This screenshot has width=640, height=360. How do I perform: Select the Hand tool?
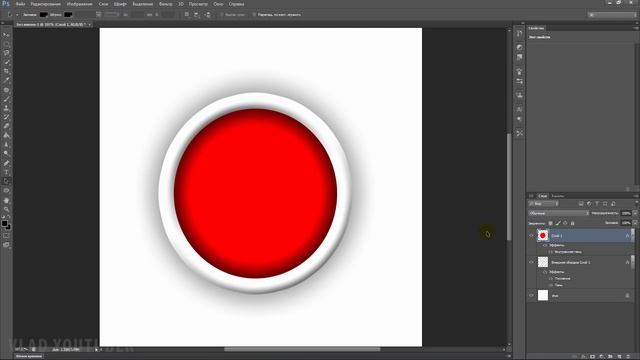pyautogui.click(x=6, y=200)
